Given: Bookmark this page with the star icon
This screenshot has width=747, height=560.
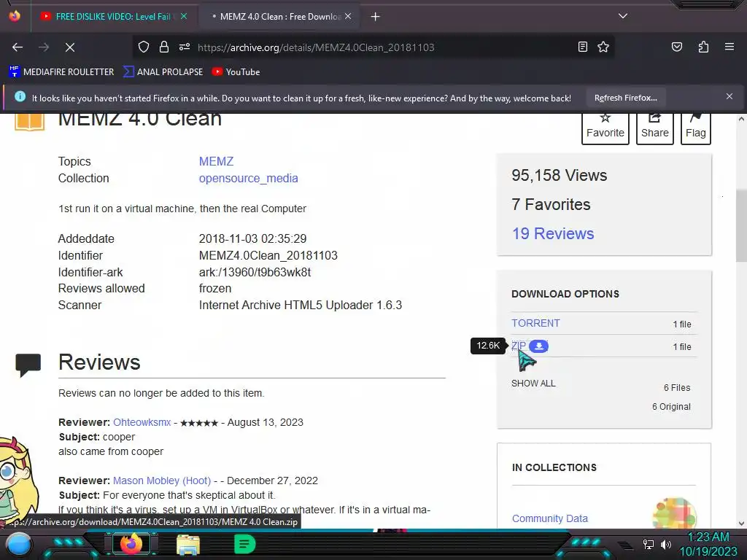Looking at the screenshot, I should click(x=603, y=47).
